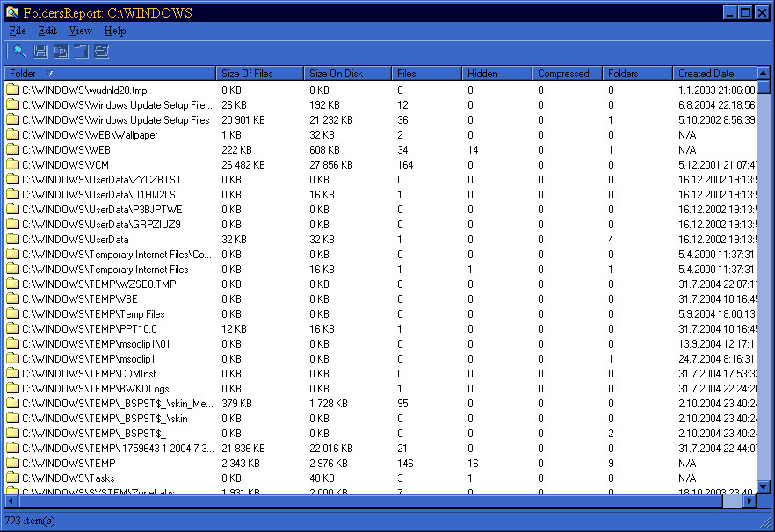Click the 2 343 KB size cell

tap(241, 463)
